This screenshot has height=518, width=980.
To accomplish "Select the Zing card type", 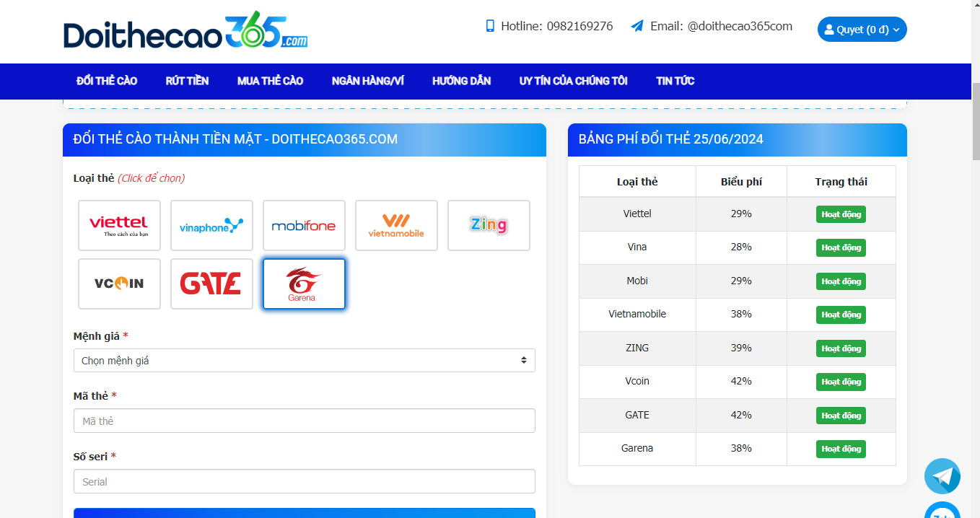I will coord(489,225).
